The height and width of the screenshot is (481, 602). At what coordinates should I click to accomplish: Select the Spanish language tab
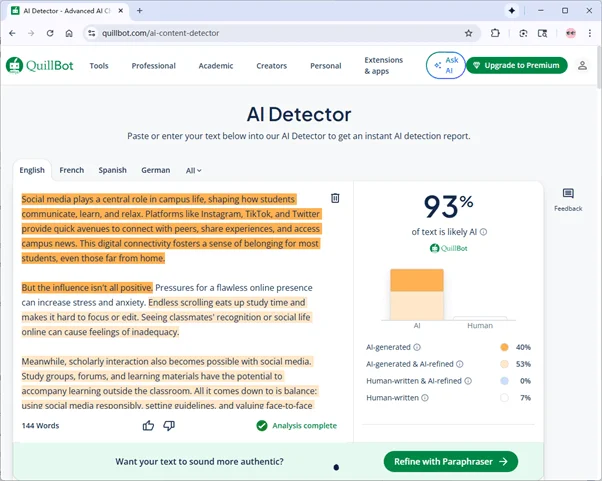(x=112, y=171)
